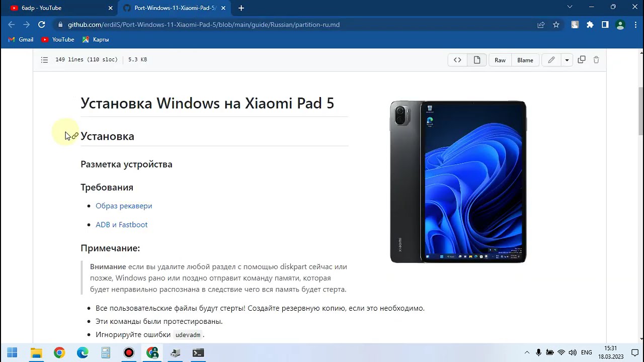Delete this file using trash icon

(x=596, y=59)
